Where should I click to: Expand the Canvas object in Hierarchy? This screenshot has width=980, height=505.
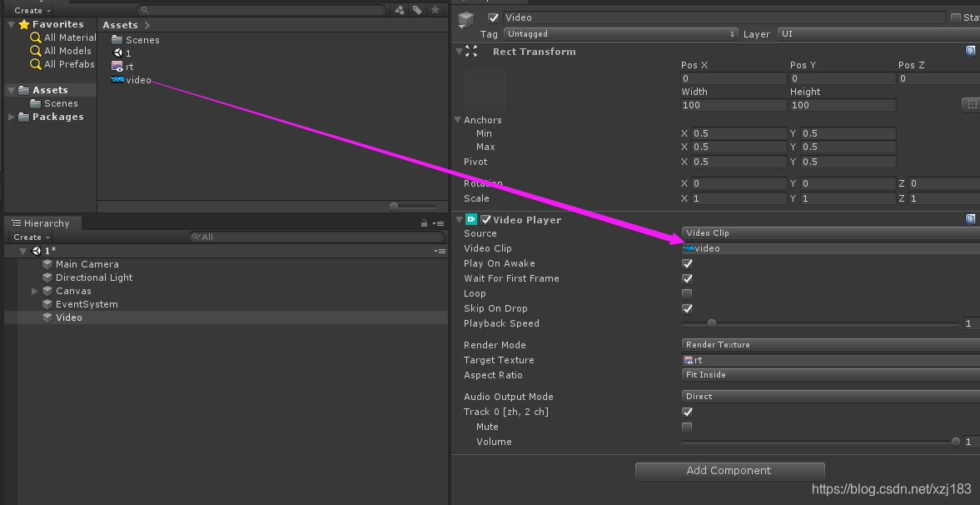click(x=34, y=291)
